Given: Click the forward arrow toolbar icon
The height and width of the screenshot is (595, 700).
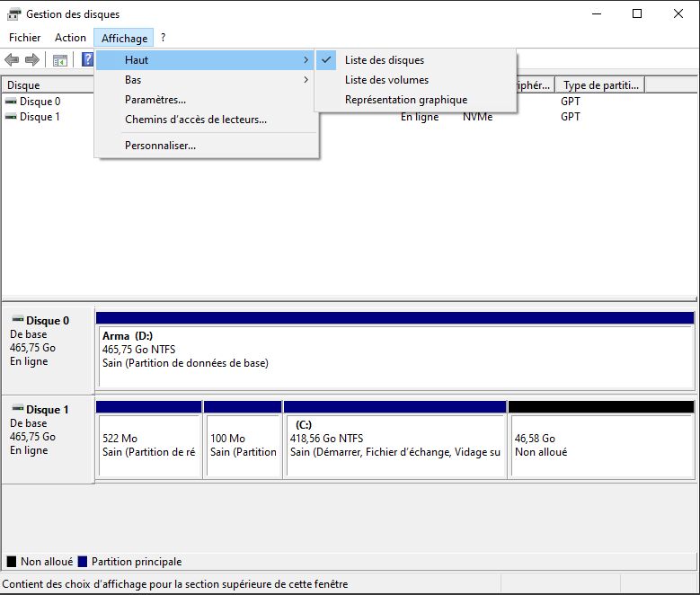Looking at the screenshot, I should (x=32, y=59).
